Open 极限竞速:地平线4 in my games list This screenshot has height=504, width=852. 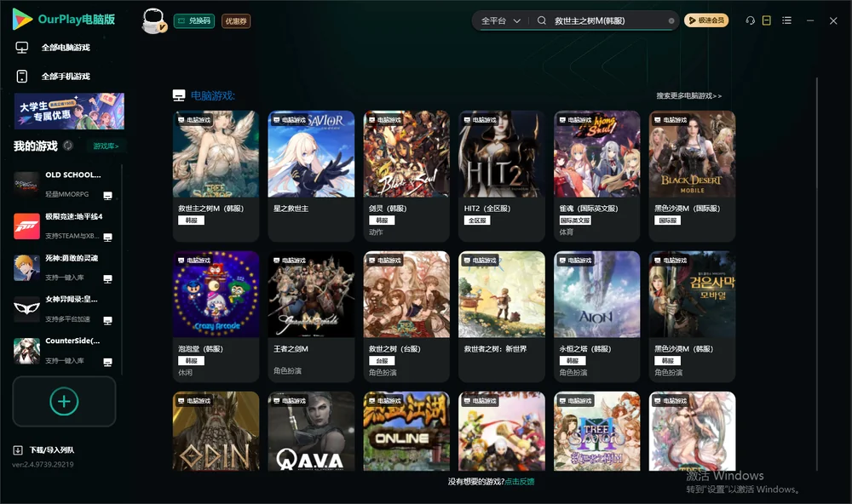click(x=64, y=226)
